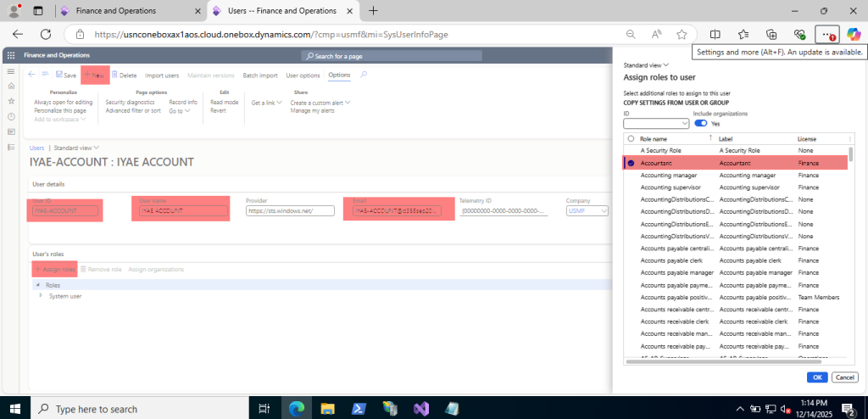
Task: Expand the System user tree node
Action: [x=40, y=296]
